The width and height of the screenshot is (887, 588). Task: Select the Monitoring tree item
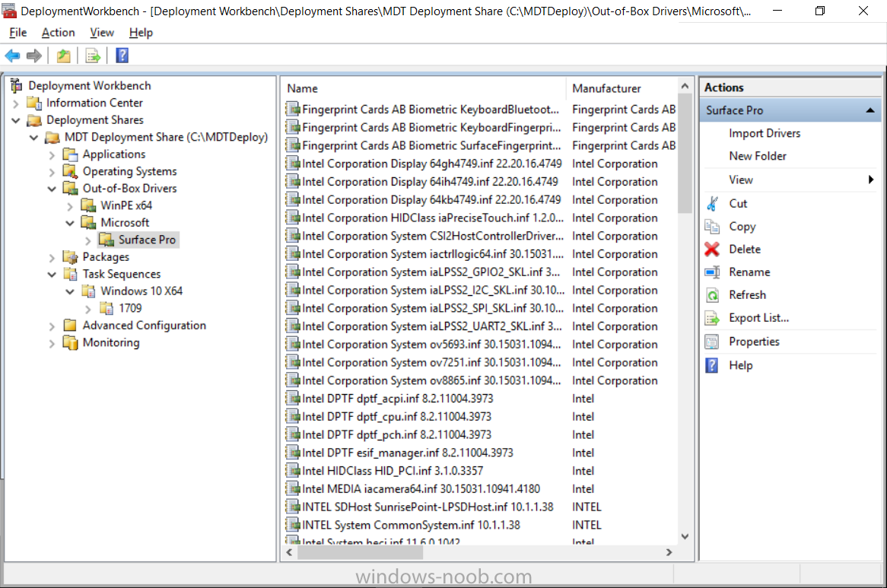tap(111, 342)
